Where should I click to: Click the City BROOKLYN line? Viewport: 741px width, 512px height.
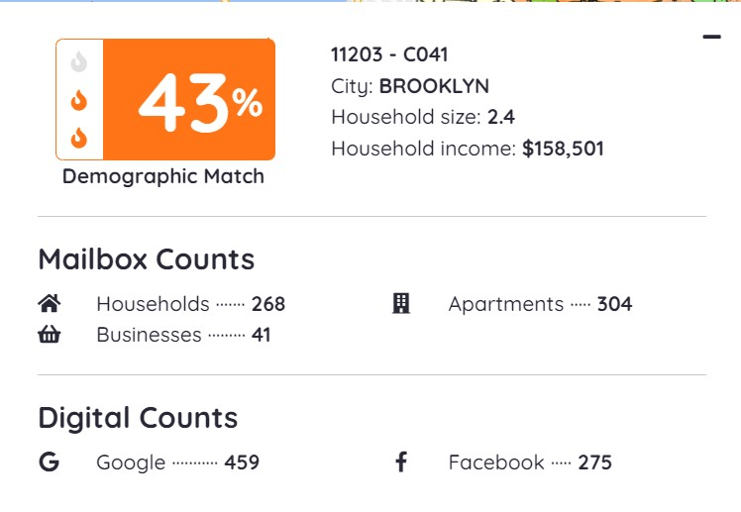click(x=410, y=86)
